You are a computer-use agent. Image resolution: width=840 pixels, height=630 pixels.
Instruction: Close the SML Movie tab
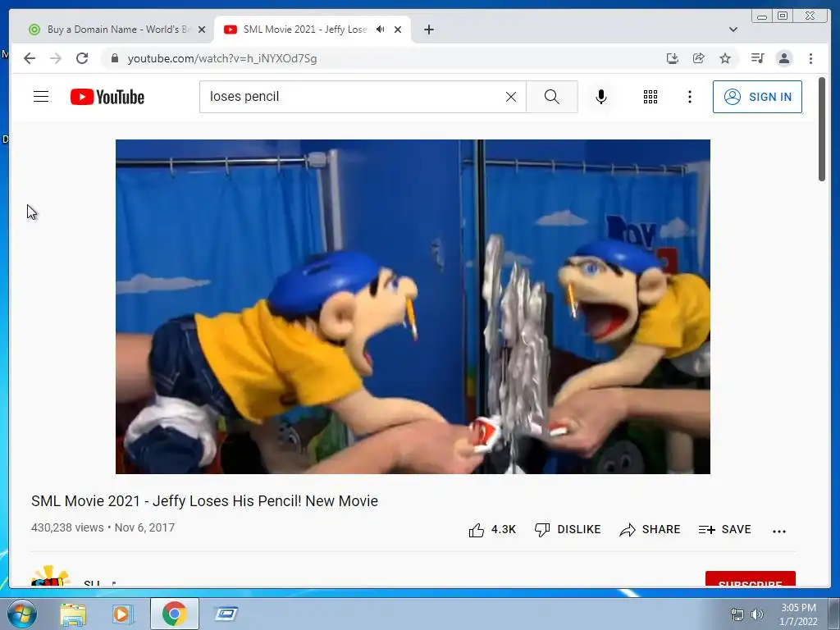398,30
